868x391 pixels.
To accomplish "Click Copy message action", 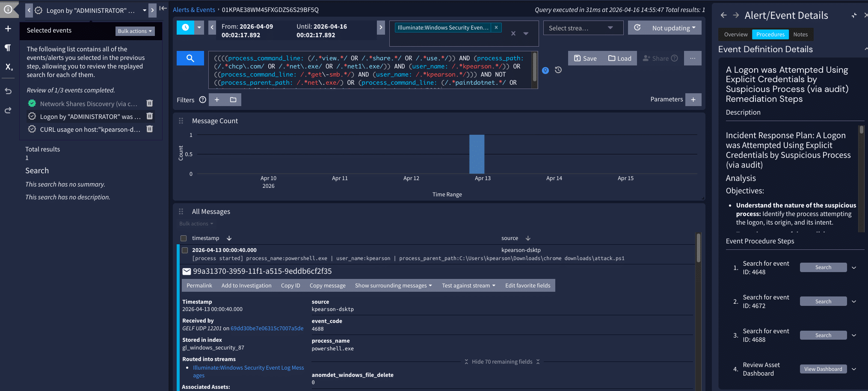I will (328, 285).
